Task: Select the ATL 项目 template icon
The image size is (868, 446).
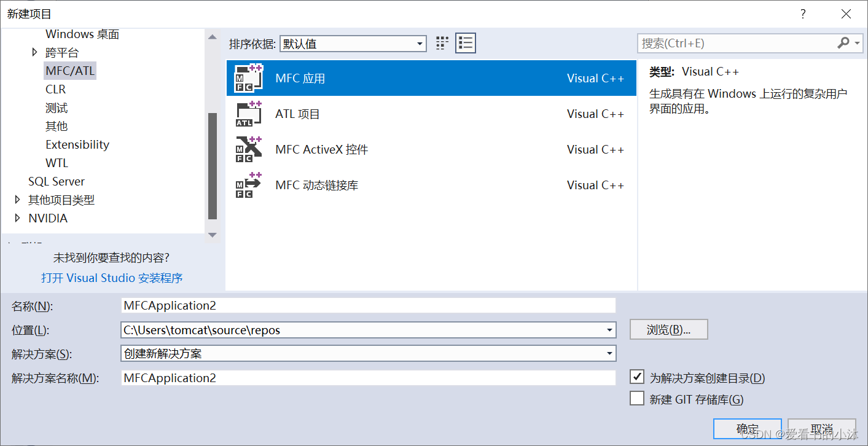Action: (x=249, y=114)
